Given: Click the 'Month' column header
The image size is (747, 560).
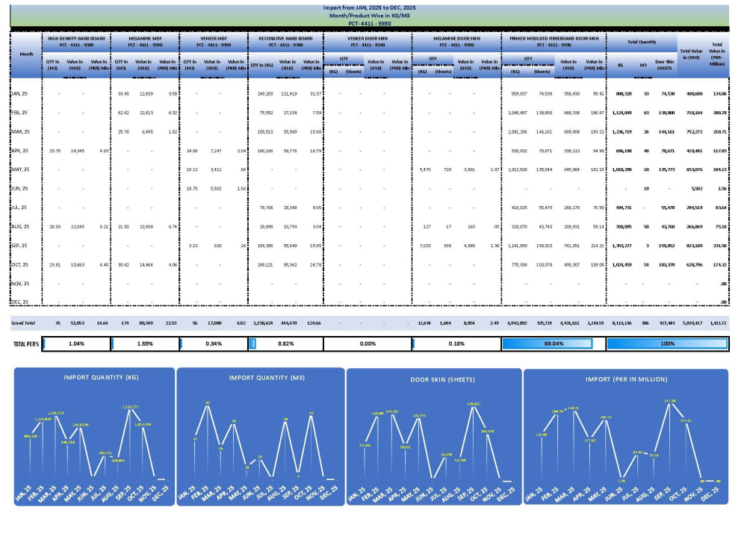Looking at the screenshot, I should [26, 55].
